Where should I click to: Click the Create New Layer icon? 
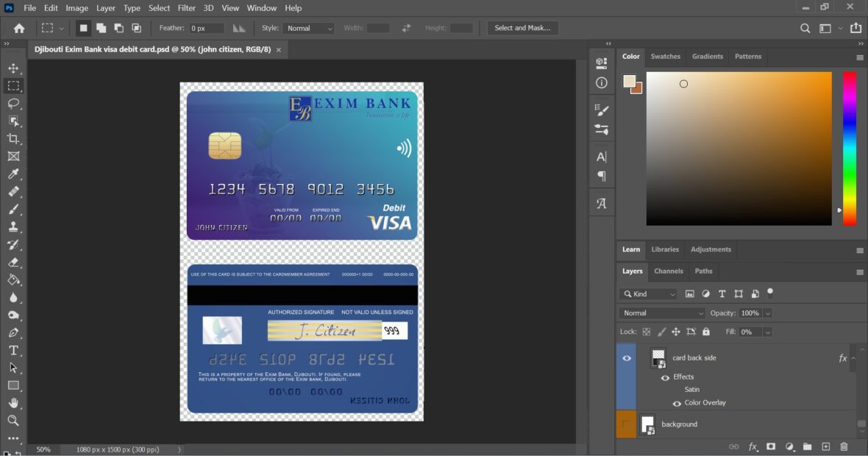pyautogui.click(x=825, y=446)
